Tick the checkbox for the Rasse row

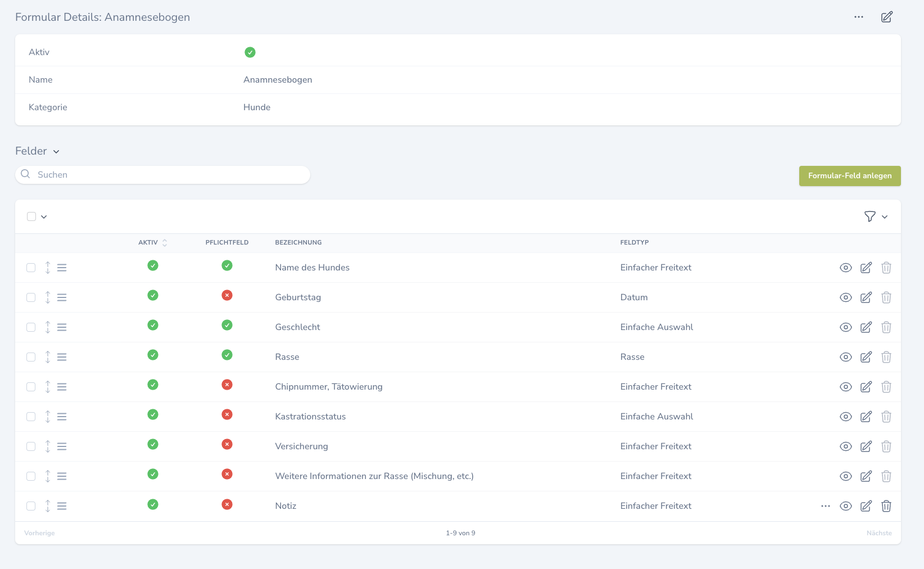click(31, 357)
